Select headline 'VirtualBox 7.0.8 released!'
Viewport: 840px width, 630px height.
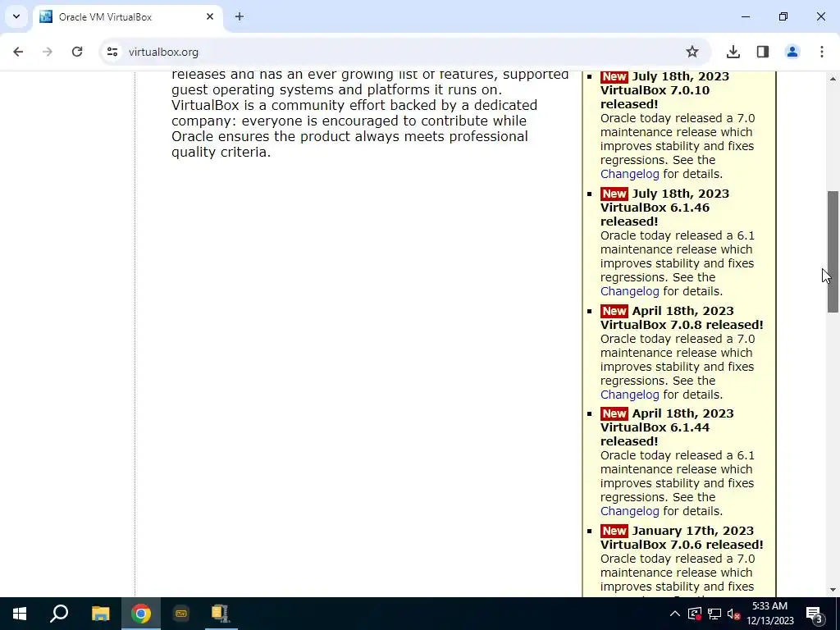coord(682,325)
